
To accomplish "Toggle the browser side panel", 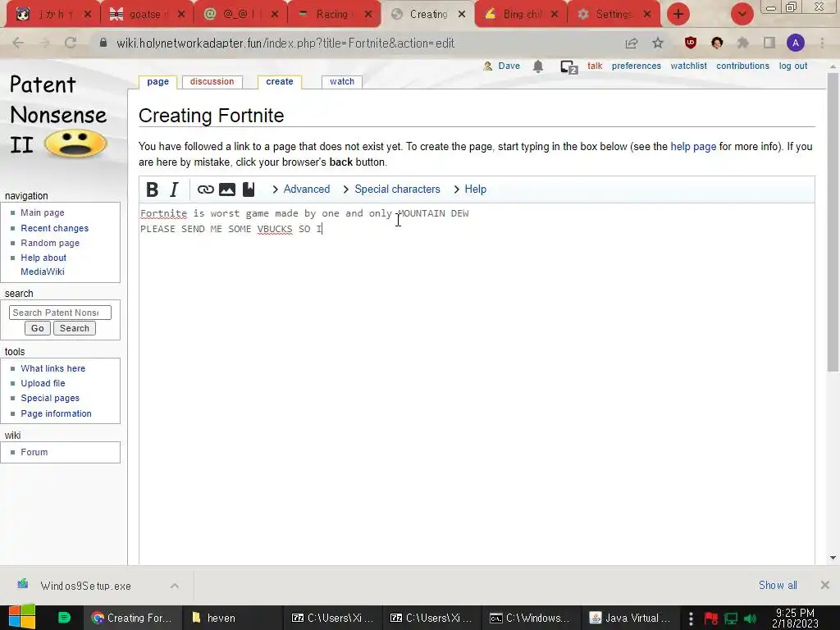I will 769,43.
